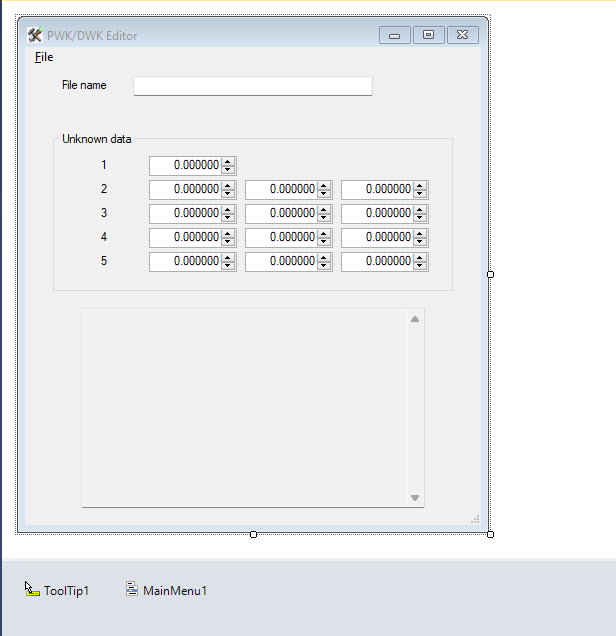Decrease value of row 1 spinner
Viewport: 616px width, 636px height.
(229, 169)
